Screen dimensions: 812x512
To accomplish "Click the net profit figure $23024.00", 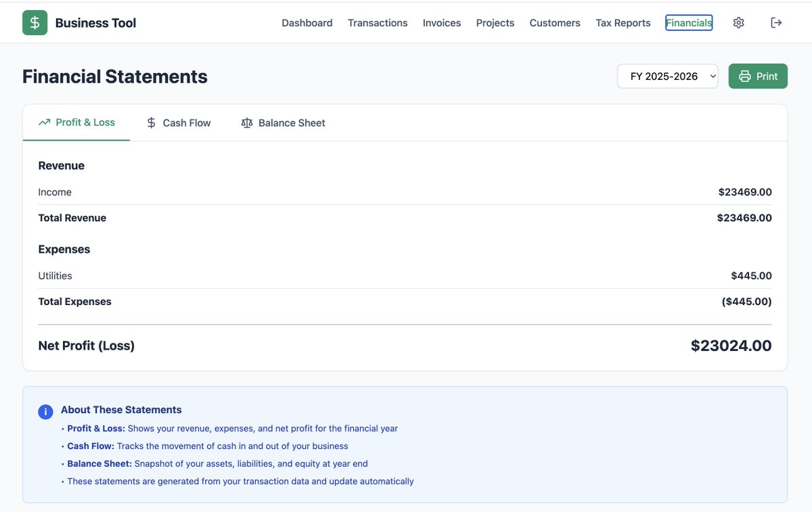I will tap(731, 346).
